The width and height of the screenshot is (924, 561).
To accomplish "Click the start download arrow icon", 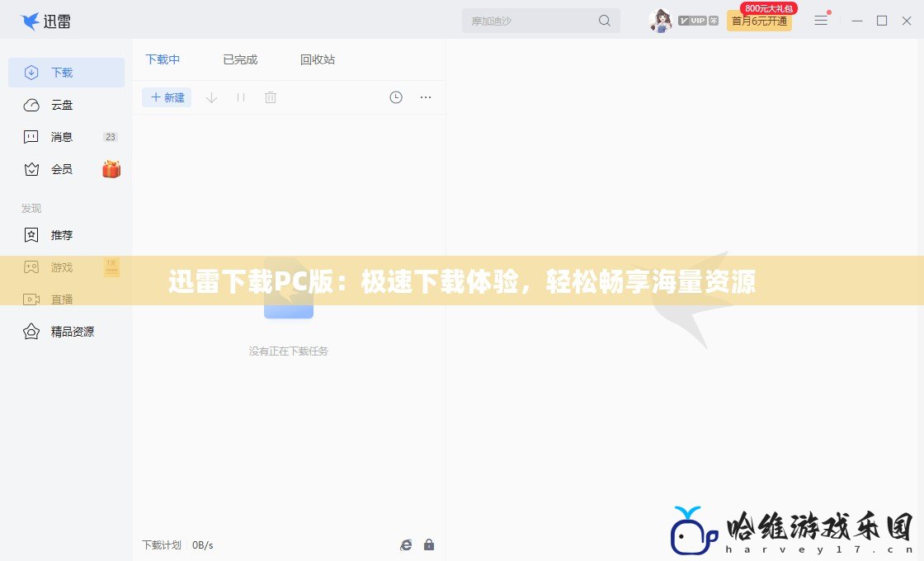I will coord(211,97).
